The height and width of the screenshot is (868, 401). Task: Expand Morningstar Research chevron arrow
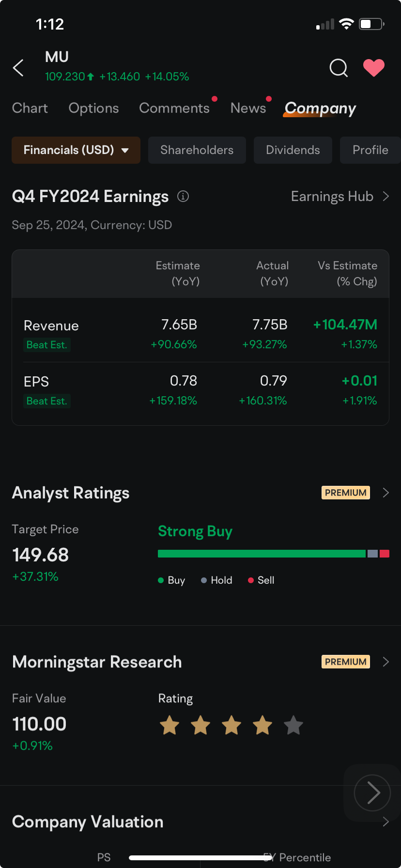(x=386, y=662)
